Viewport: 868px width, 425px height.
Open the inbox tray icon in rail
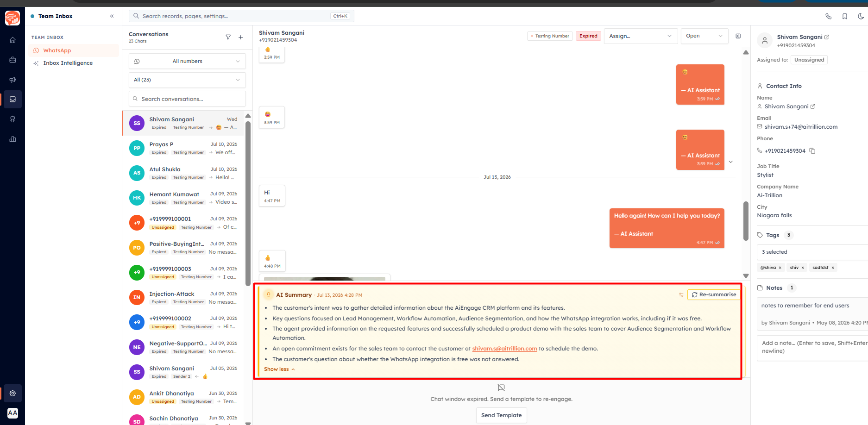click(13, 99)
